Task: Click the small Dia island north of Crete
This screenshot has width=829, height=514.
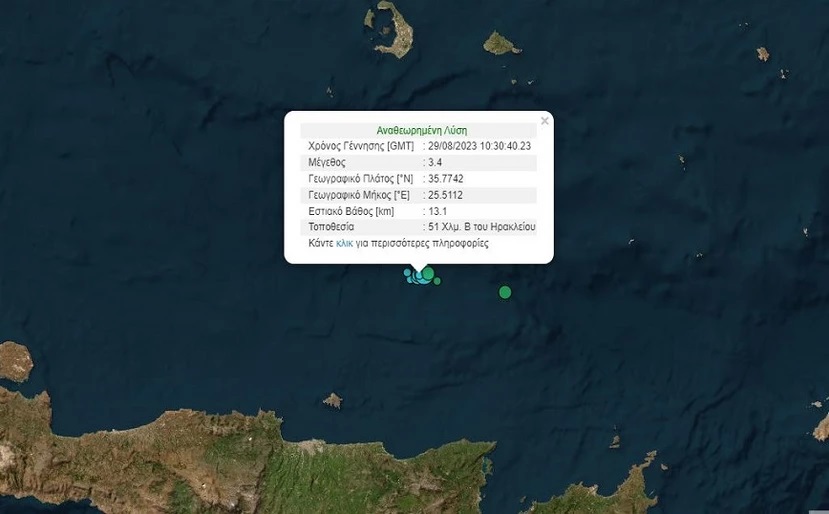Action: [x=333, y=400]
